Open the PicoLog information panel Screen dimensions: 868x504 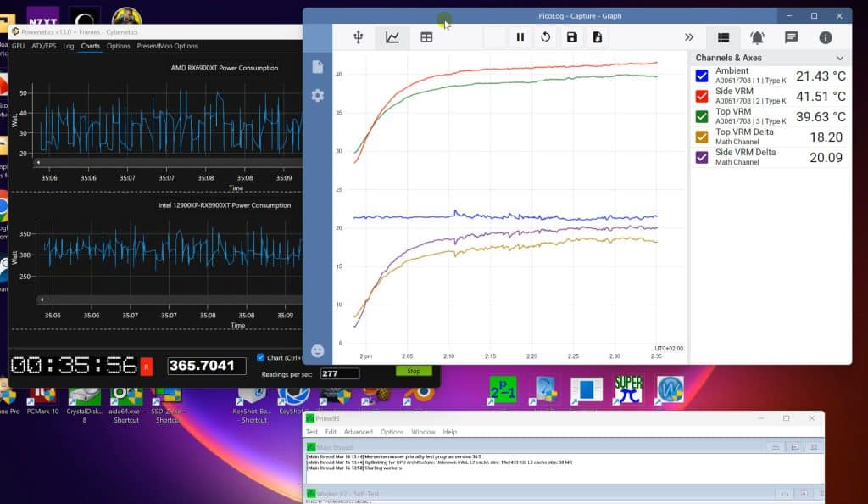click(x=826, y=37)
